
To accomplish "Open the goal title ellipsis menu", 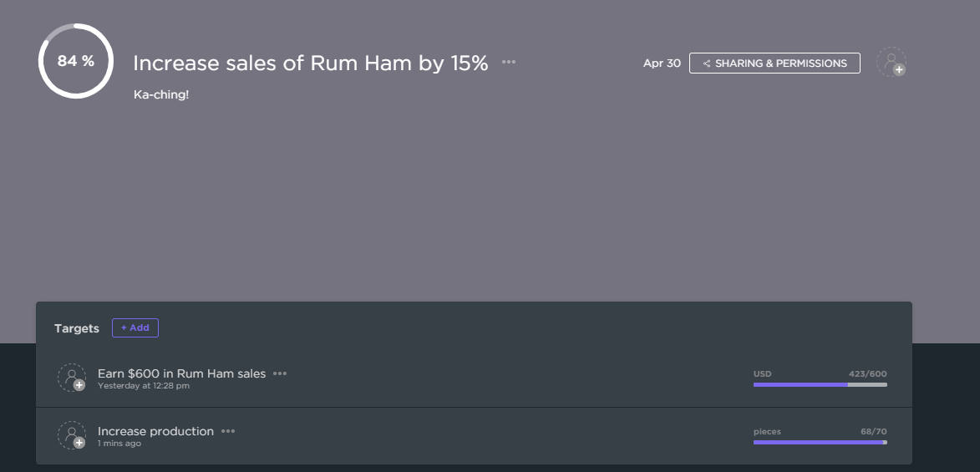I will coord(509,62).
